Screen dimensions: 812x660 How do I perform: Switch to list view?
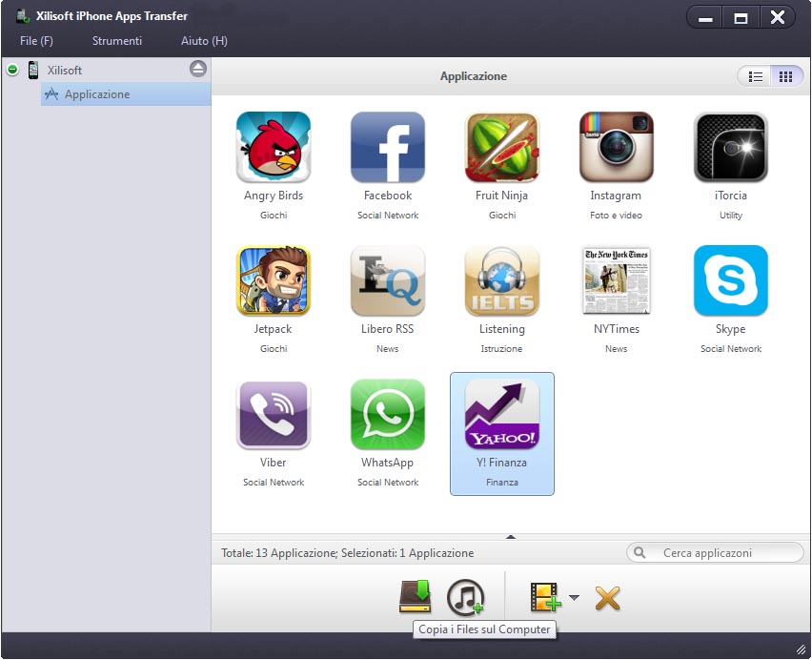(756, 76)
